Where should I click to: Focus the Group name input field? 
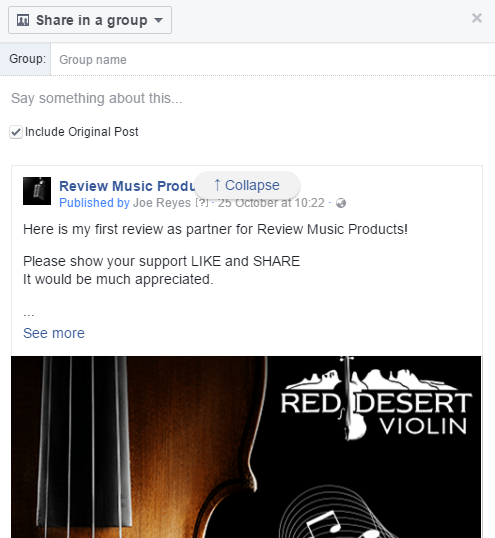click(273, 60)
